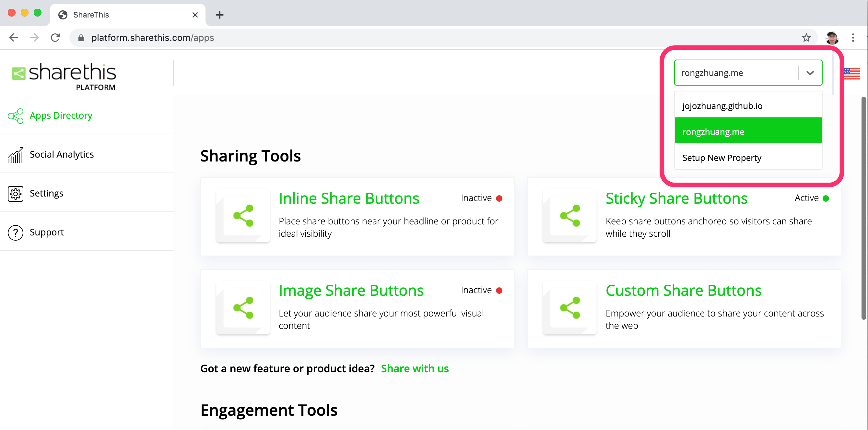The height and width of the screenshot is (430, 868).
Task: Click the Inactive label on Image Share Buttons
Action: coord(476,290)
